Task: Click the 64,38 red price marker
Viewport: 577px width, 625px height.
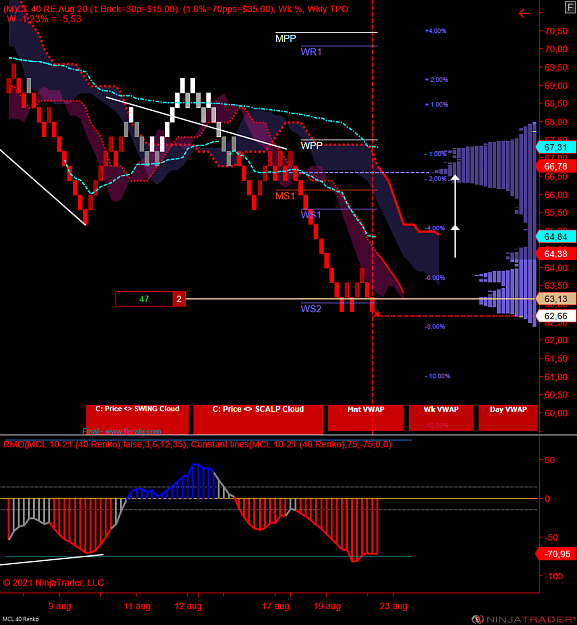Action: point(556,254)
